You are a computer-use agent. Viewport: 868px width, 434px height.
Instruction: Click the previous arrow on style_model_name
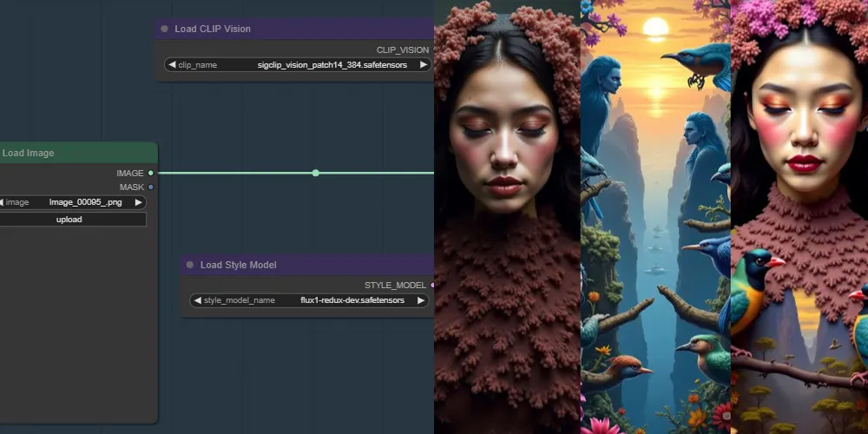click(x=198, y=300)
